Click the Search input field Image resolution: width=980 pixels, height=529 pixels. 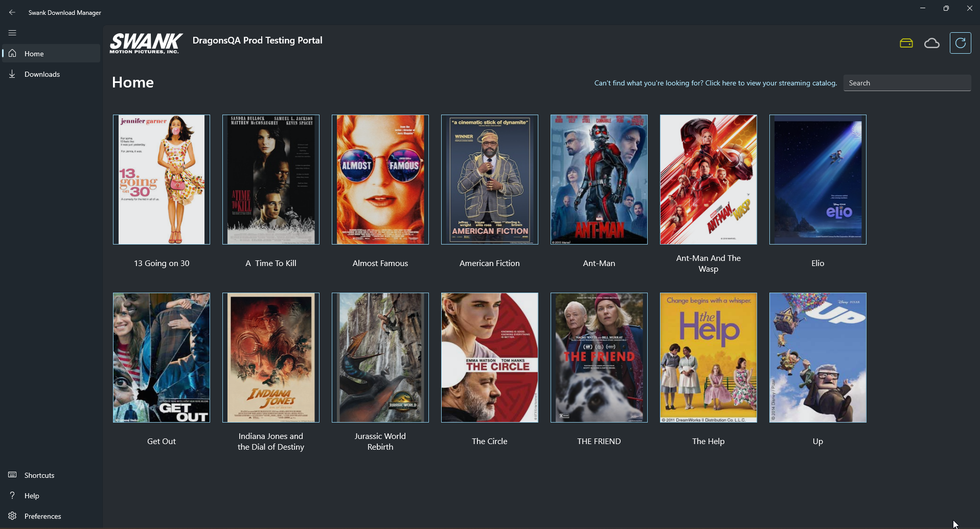[907, 83]
